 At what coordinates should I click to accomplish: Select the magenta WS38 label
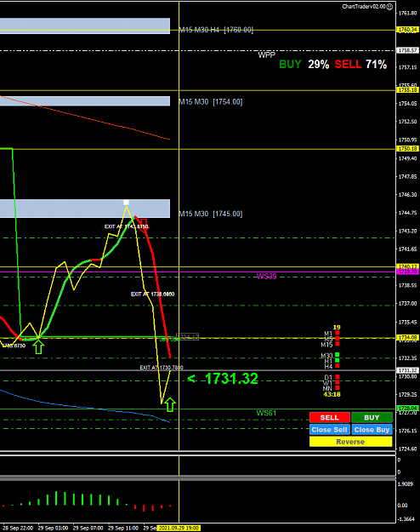pos(266,277)
